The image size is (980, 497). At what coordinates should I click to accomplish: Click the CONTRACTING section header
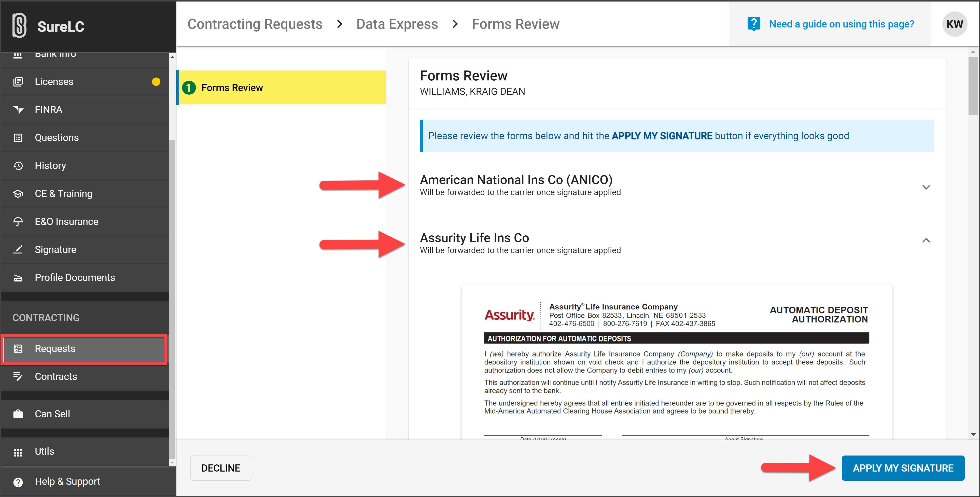[x=46, y=318]
